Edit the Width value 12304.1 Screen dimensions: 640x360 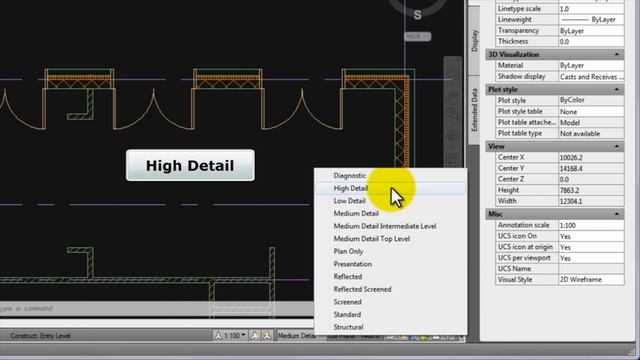point(591,201)
